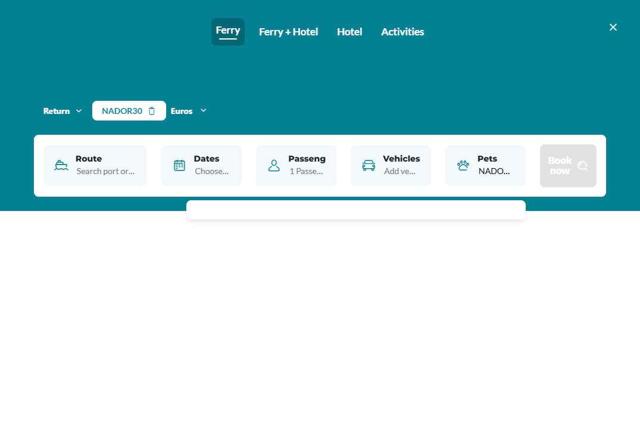Screen dimensions: 640x444
Task: Remove promo code with the trash icon
Action: coord(152,111)
